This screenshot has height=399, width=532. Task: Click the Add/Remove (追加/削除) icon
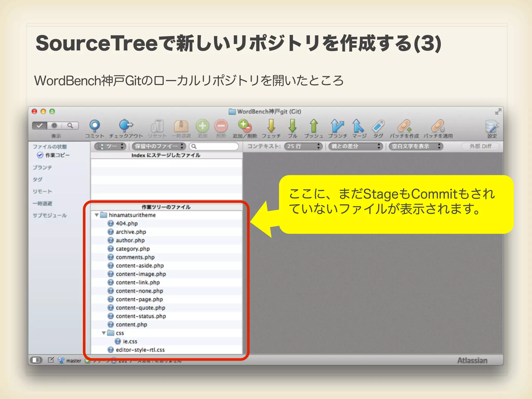pos(244,126)
